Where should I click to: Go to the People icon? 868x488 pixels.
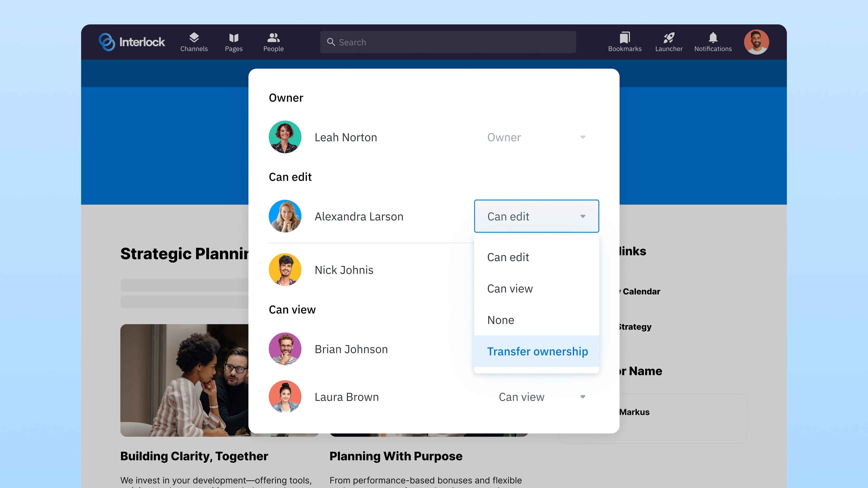[273, 37]
